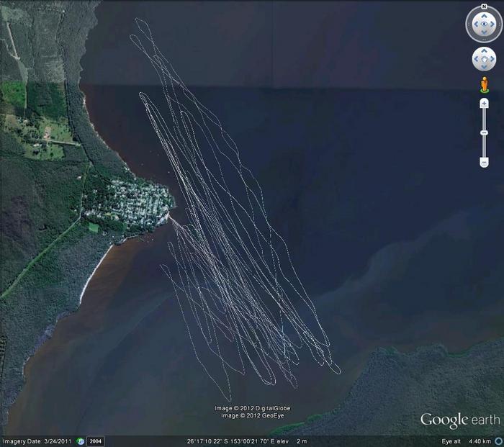This screenshot has height=447, width=504.
Task: Zoom in with the plus button
Action: pos(484,104)
